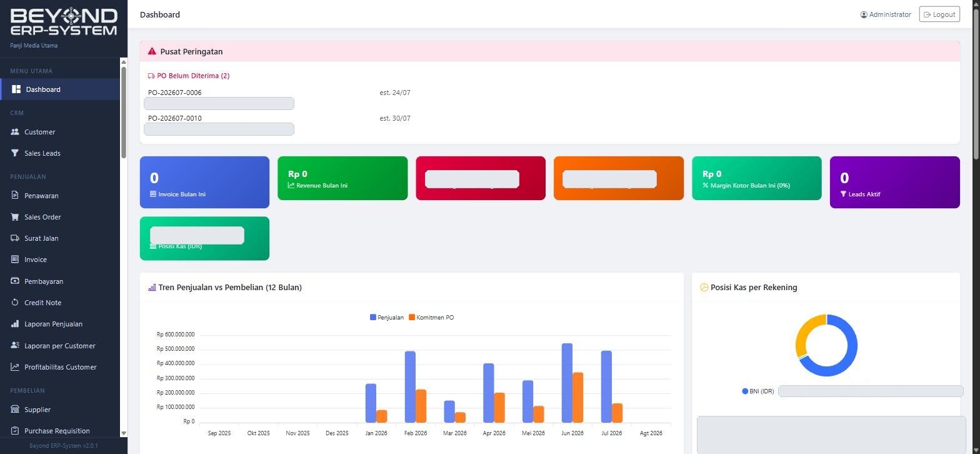
Task: Click the BEYOND ERP-SYSTEM logo
Action: pyautogui.click(x=64, y=22)
